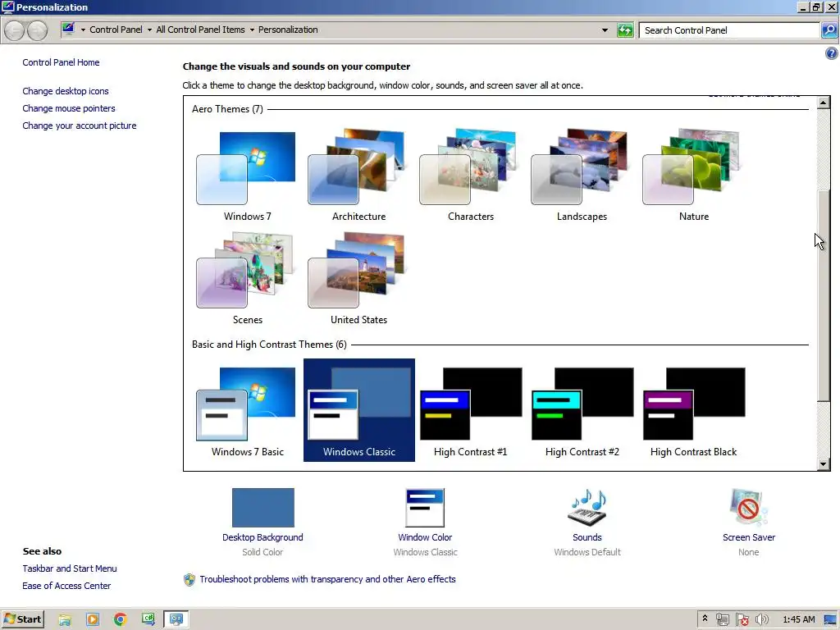The image size is (840, 630).
Task: Click the theme list scroll up arrow
Action: pos(824,102)
